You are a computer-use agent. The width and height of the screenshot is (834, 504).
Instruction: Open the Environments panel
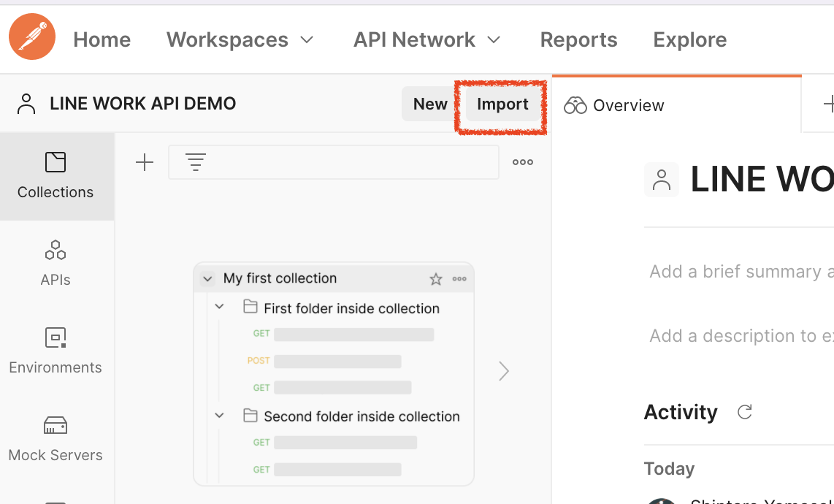[56, 351]
